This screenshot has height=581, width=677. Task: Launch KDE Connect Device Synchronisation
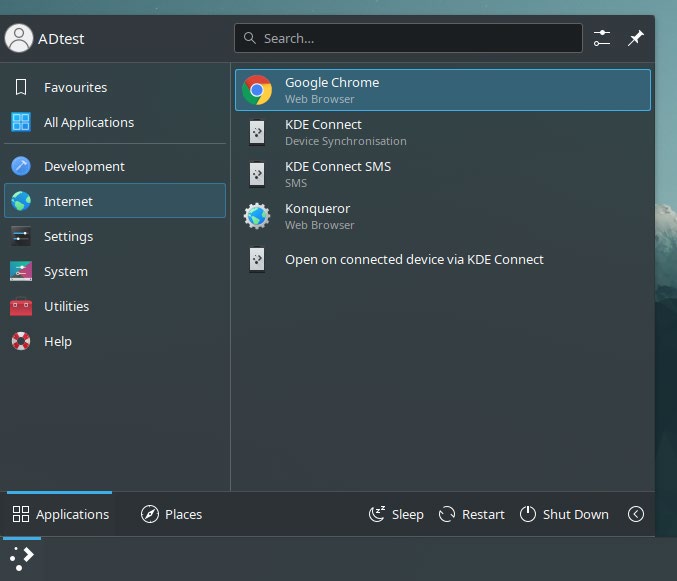(443, 132)
